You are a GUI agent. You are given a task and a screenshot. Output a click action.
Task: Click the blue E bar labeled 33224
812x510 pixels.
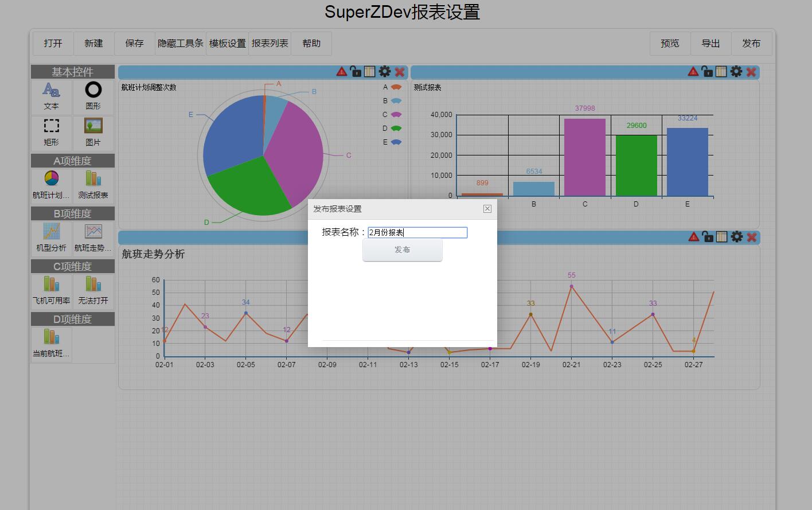pos(688,162)
